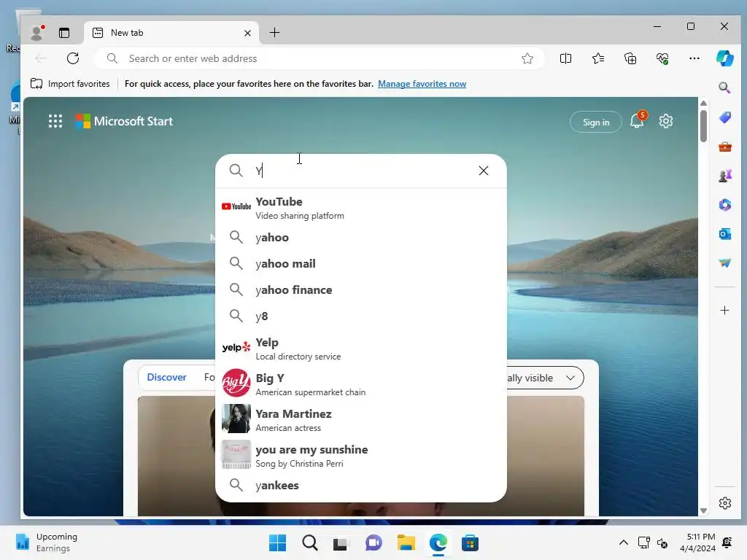This screenshot has height=560, width=747.
Task: Open taskbar Search
Action: (x=309, y=542)
